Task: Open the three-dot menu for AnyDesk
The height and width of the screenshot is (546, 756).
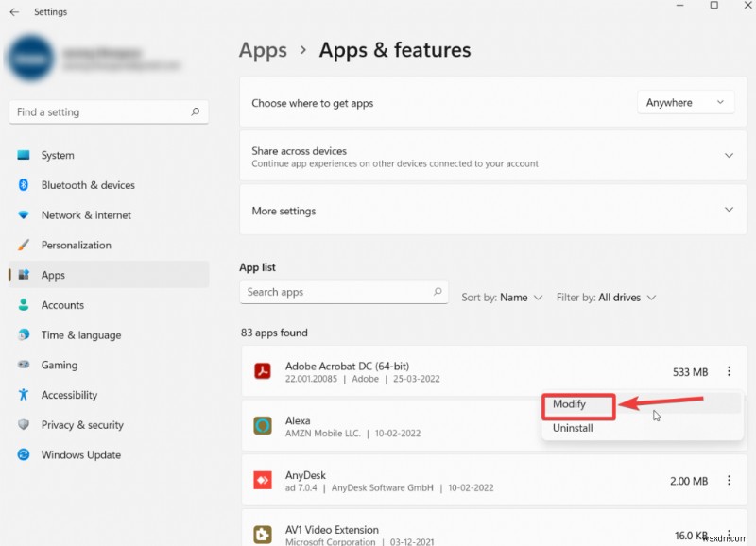Action: [x=729, y=480]
